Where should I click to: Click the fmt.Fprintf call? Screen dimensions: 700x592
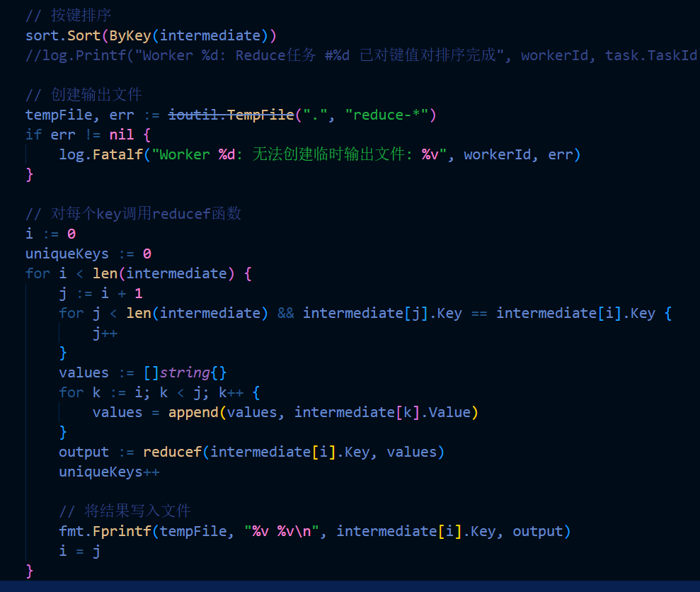(x=315, y=531)
